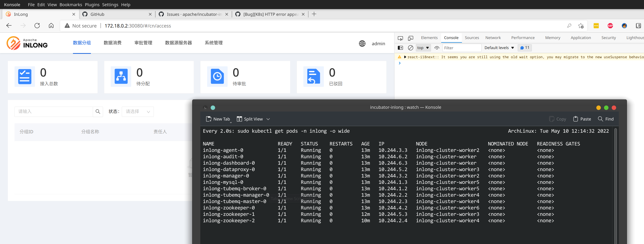The width and height of the screenshot is (644, 244).
Task: Toggle the console sidebar panel
Action: (400, 48)
